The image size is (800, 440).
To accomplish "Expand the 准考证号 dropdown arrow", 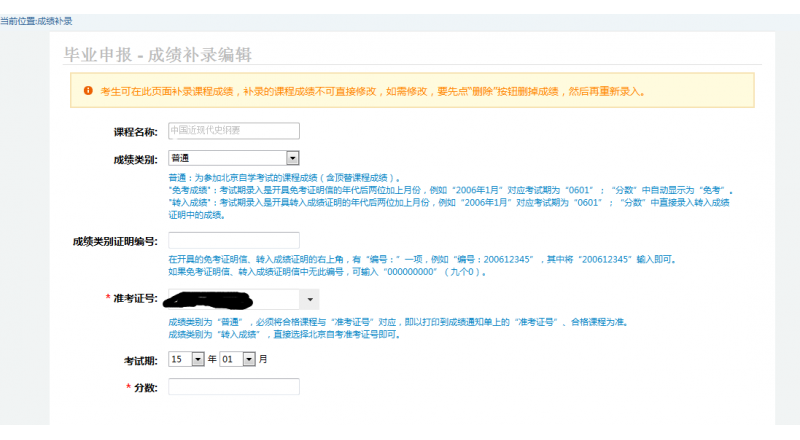I will coord(310,299).
